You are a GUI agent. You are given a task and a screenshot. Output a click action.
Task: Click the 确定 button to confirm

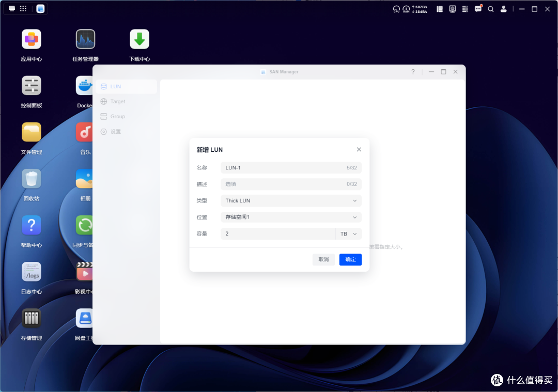[350, 260]
